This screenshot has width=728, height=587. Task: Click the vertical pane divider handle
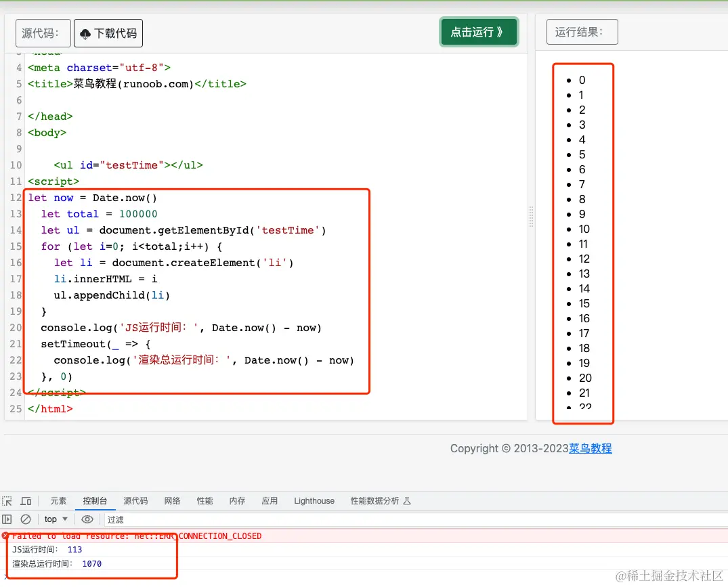pyautogui.click(x=531, y=217)
